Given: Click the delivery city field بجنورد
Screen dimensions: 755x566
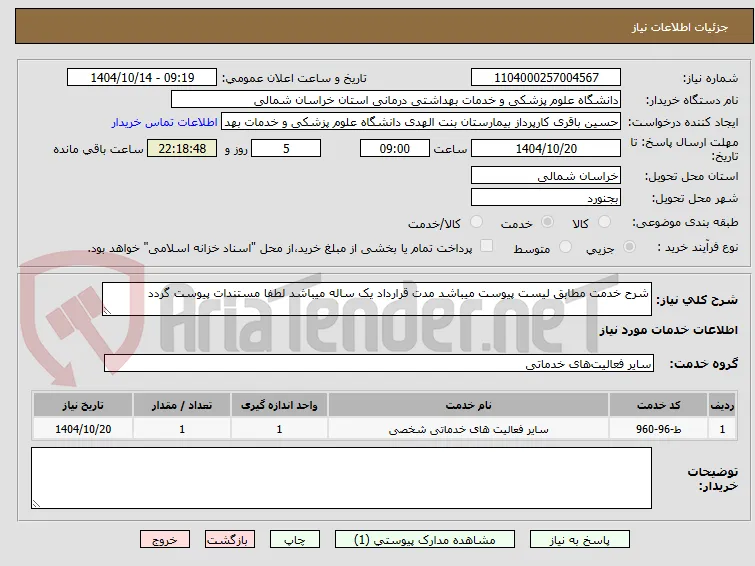Looking at the screenshot, I should 546,197.
